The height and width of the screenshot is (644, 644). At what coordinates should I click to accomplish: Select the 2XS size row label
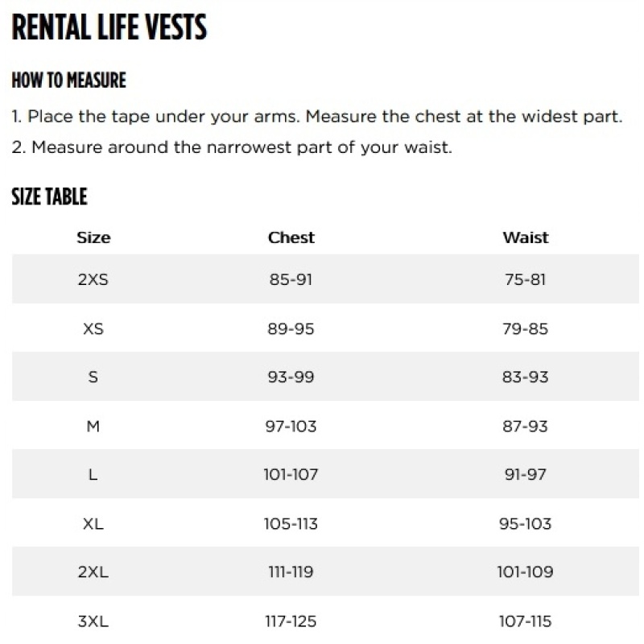[93, 279]
